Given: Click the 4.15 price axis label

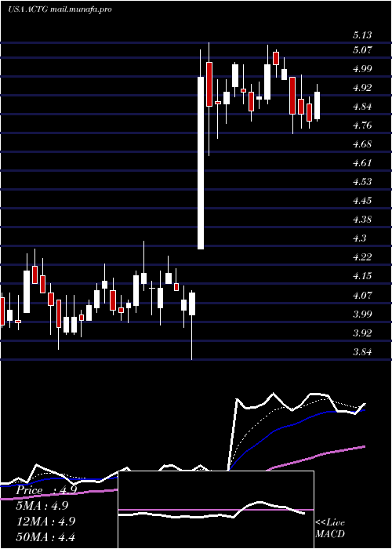Looking at the screenshot, I should [x=362, y=276].
